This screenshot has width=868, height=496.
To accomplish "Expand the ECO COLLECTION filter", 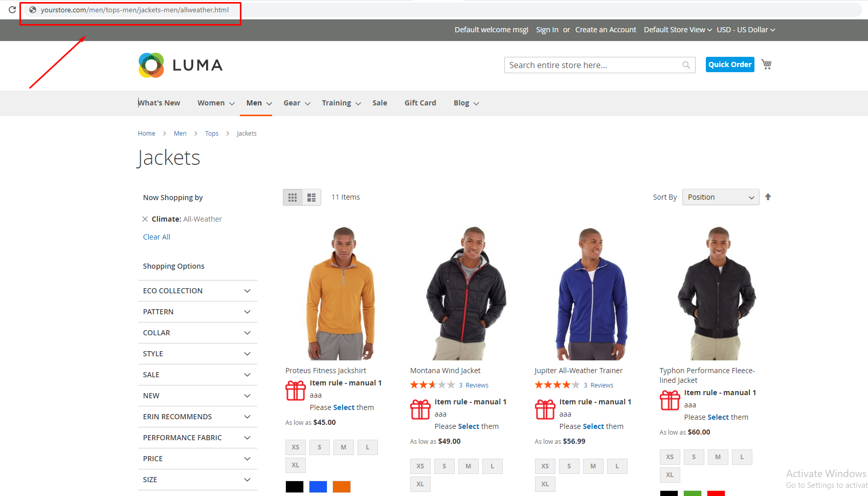I will point(197,291).
